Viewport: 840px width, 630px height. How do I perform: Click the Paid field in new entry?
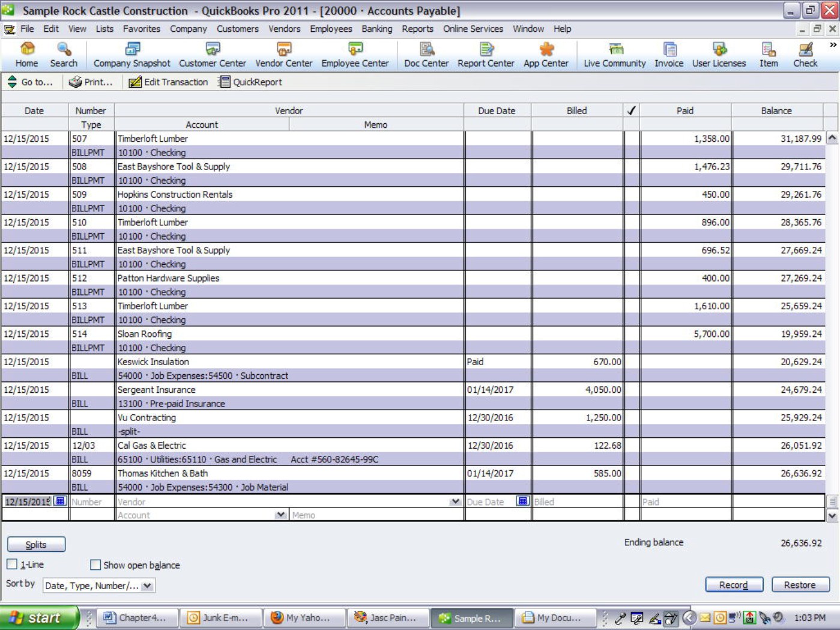click(x=686, y=501)
